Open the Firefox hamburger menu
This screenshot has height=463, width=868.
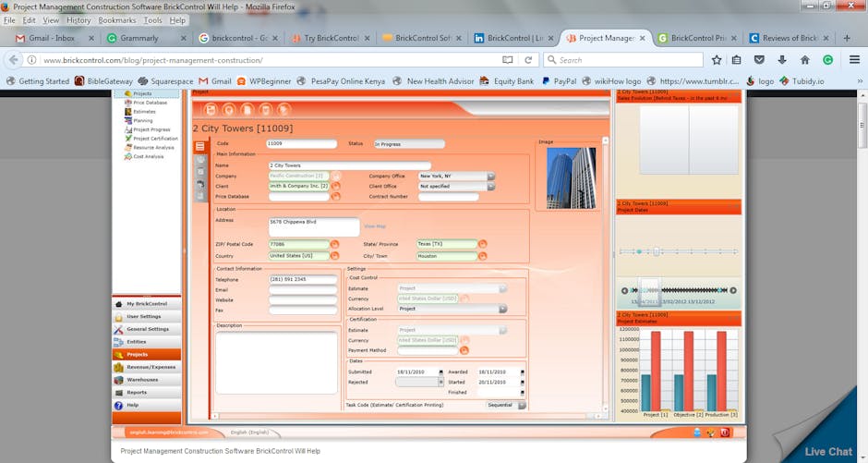pos(854,60)
